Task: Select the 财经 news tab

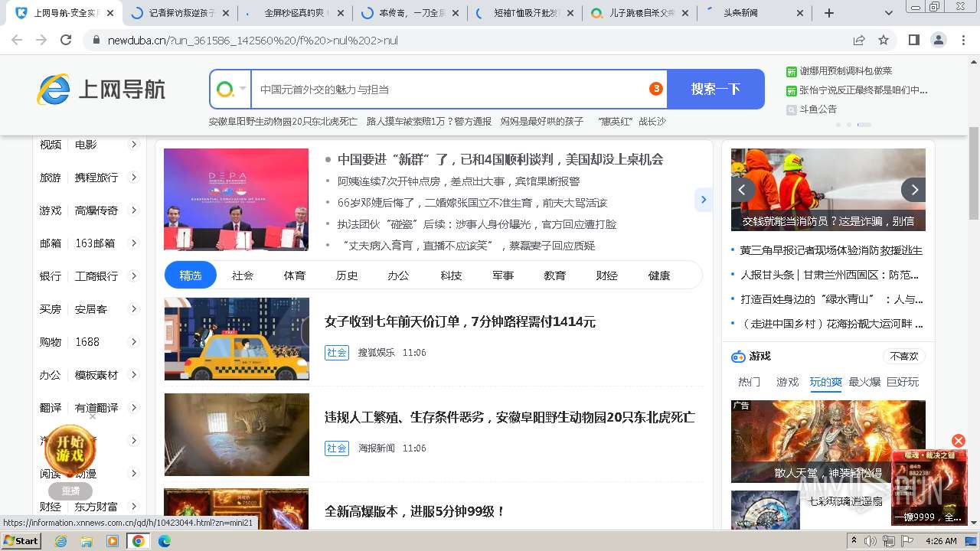Action: (607, 275)
